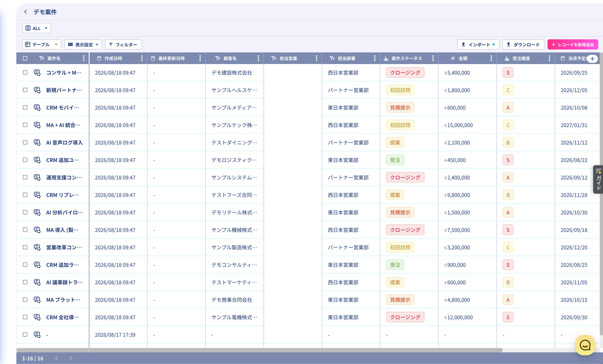Open comment icon for 運用支援コン… row
The height and width of the screenshot is (364, 603).
click(37, 177)
